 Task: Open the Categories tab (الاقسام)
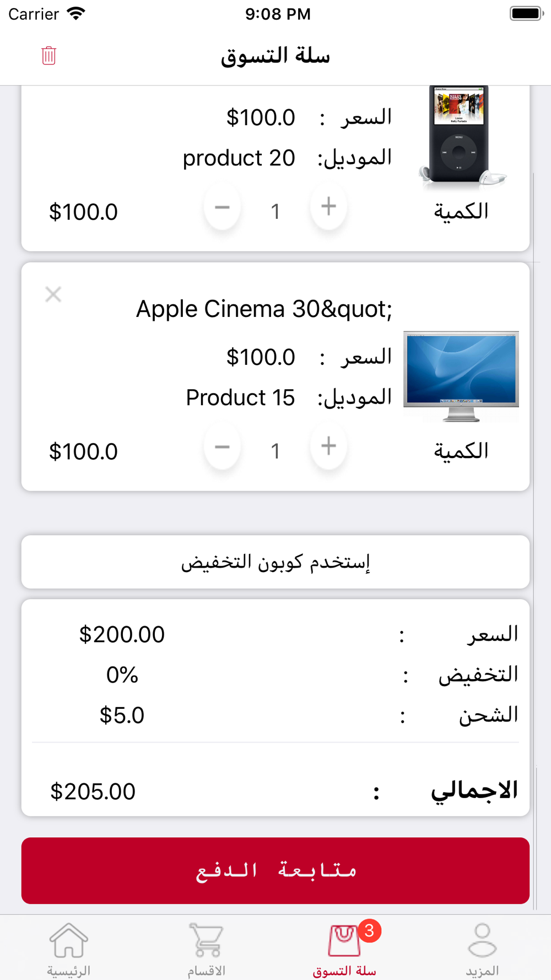click(x=207, y=949)
